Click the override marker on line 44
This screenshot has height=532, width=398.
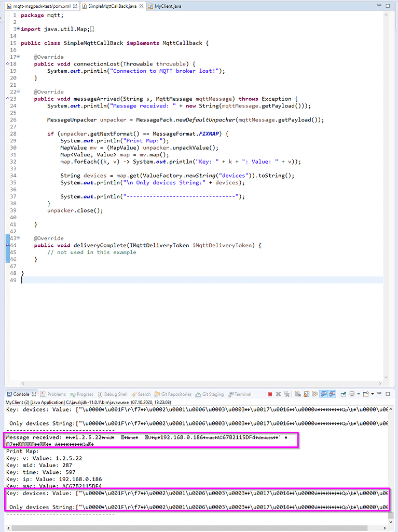pos(7,245)
